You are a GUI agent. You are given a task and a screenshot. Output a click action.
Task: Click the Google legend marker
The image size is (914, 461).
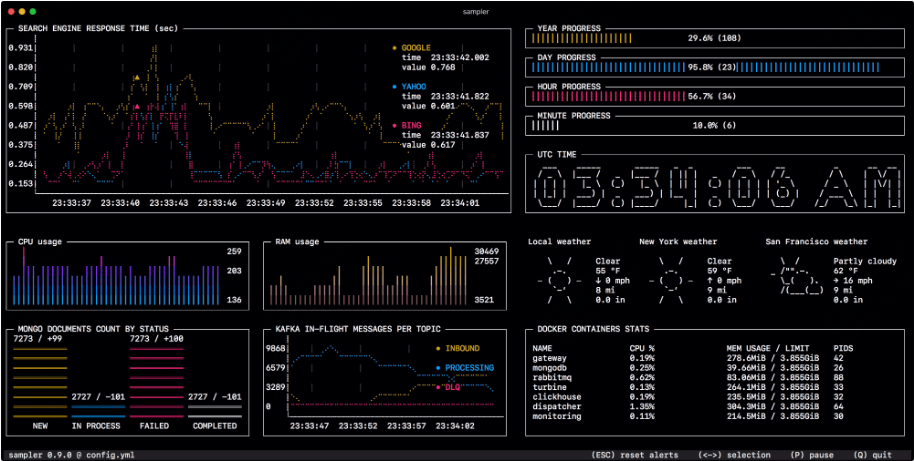pyautogui.click(x=394, y=47)
